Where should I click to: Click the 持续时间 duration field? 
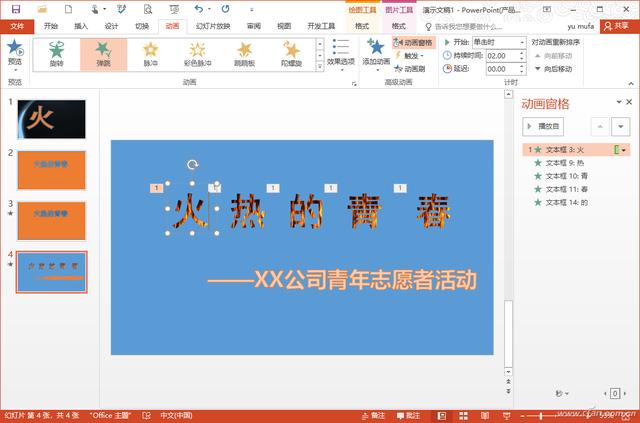502,56
